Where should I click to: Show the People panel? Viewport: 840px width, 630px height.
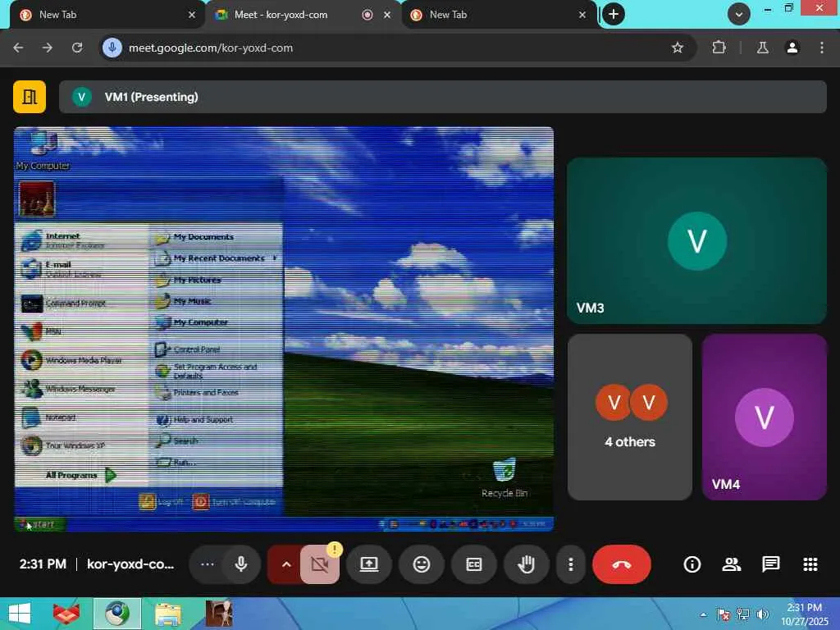(x=731, y=564)
